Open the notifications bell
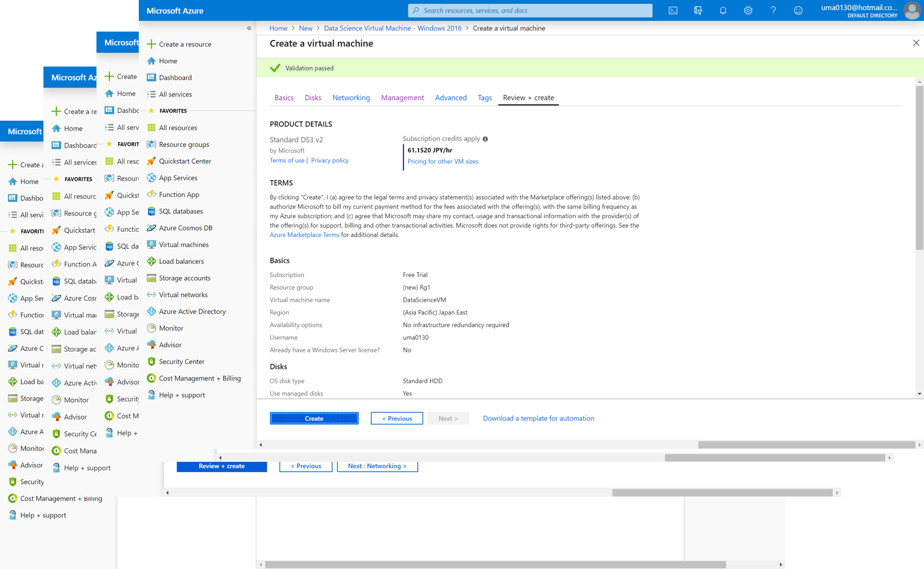The width and height of the screenshot is (924, 569). click(723, 11)
